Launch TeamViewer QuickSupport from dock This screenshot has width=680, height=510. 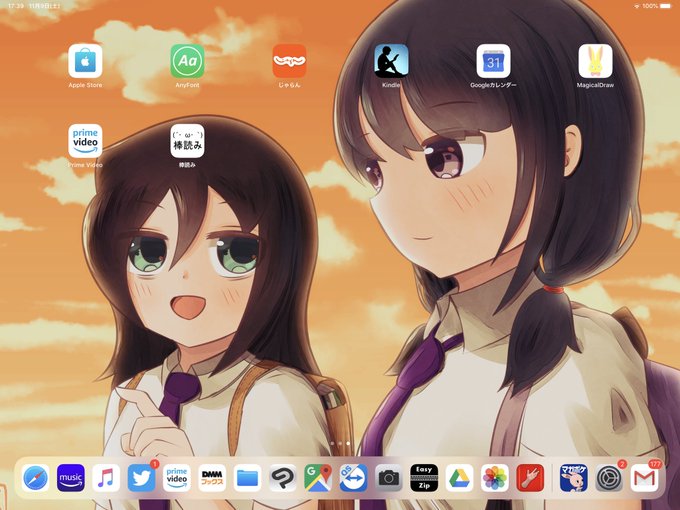(353, 478)
